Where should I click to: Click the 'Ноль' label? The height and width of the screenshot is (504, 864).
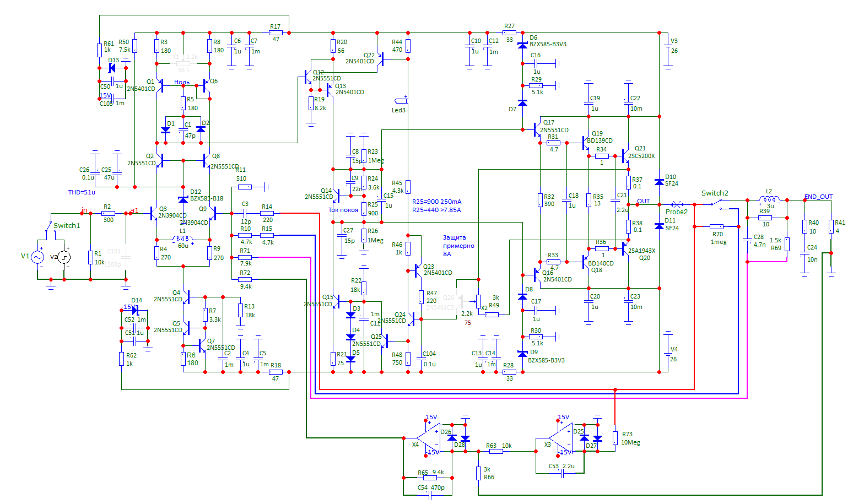tap(182, 82)
